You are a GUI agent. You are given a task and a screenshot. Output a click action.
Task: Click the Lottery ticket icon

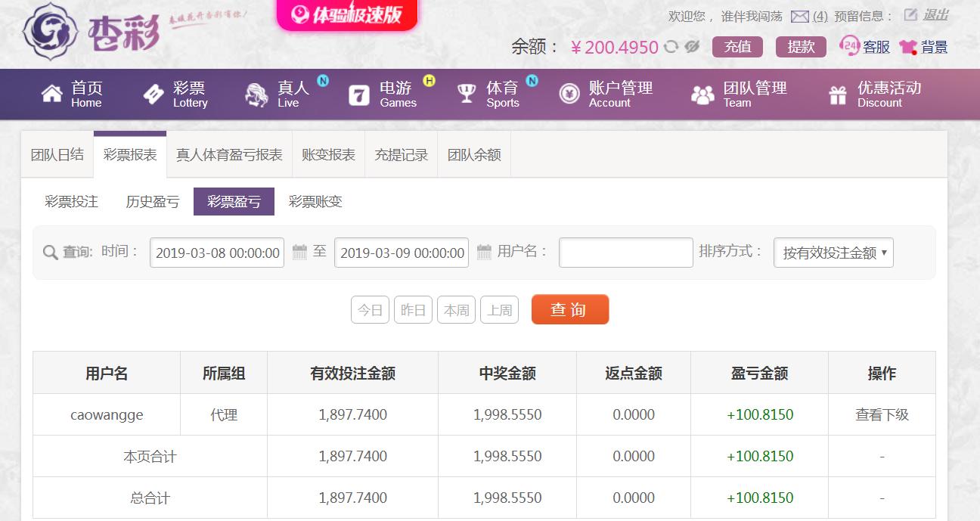point(154,94)
